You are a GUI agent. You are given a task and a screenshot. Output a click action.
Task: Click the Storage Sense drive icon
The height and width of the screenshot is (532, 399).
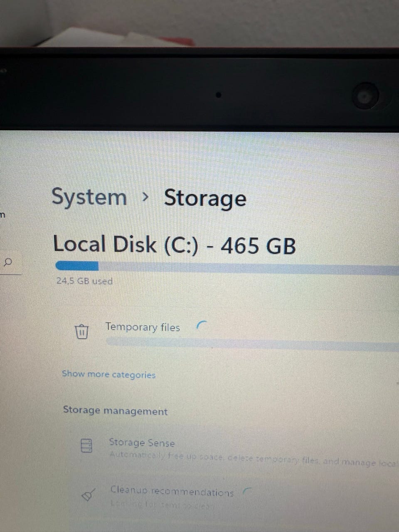tap(86, 446)
